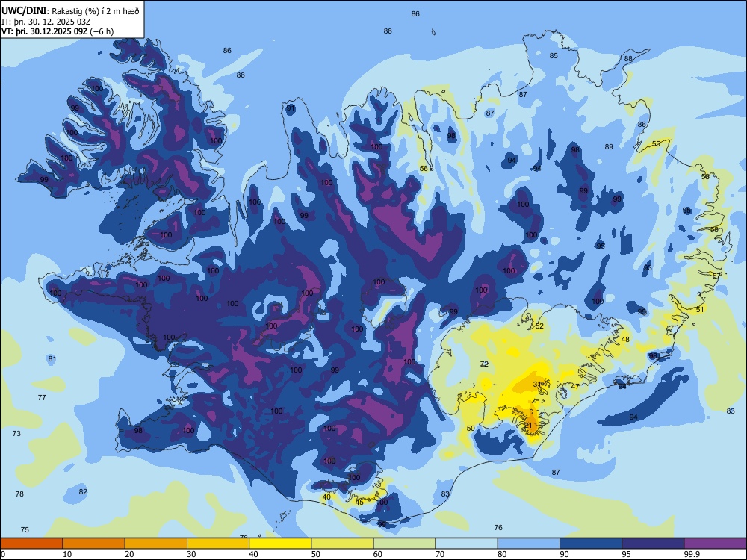Click the 'VT: þri. 30.12.2025 09Z (+6 h)' line

tap(58, 31)
